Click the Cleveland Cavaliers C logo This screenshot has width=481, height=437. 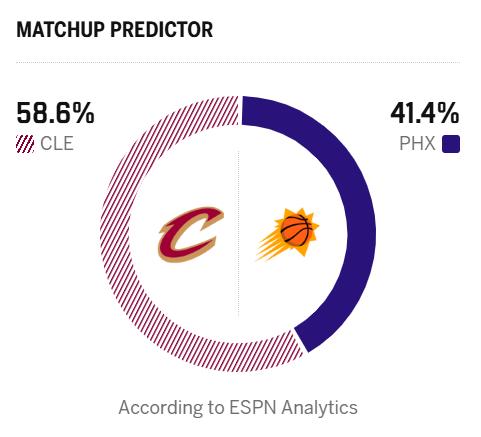coord(191,234)
